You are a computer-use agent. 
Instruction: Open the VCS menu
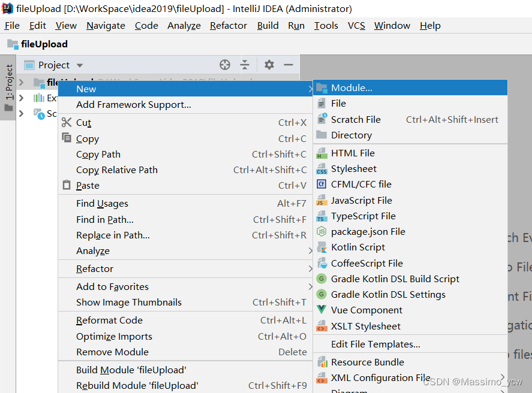coord(356,26)
